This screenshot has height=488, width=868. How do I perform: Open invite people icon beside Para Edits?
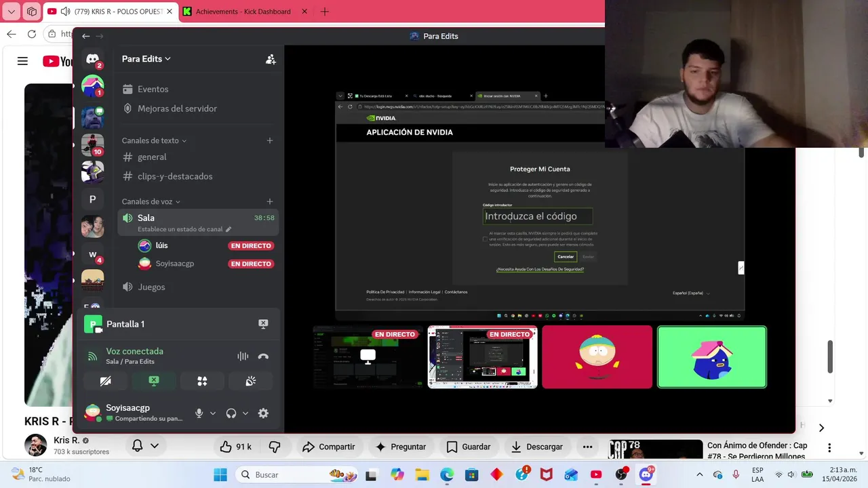[271, 59]
